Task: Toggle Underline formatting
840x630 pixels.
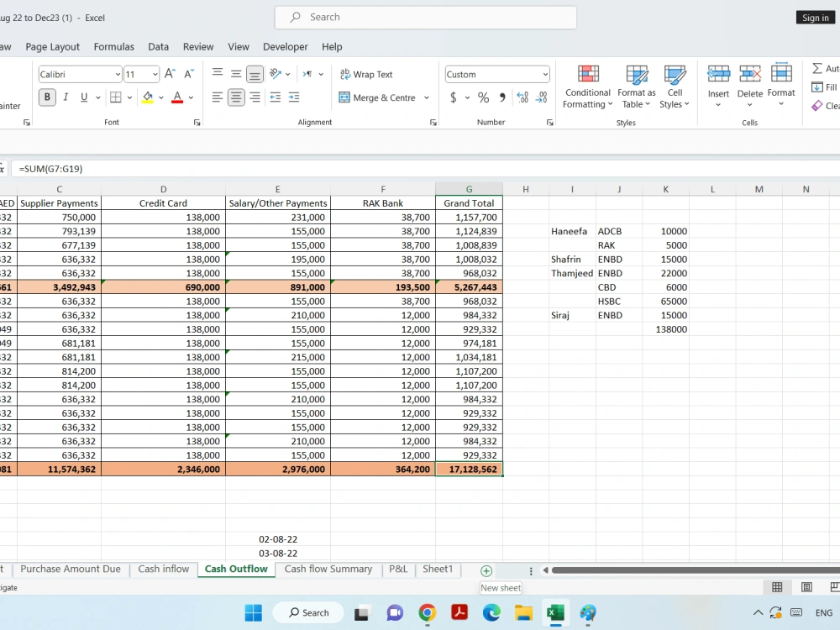Action: pyautogui.click(x=83, y=97)
